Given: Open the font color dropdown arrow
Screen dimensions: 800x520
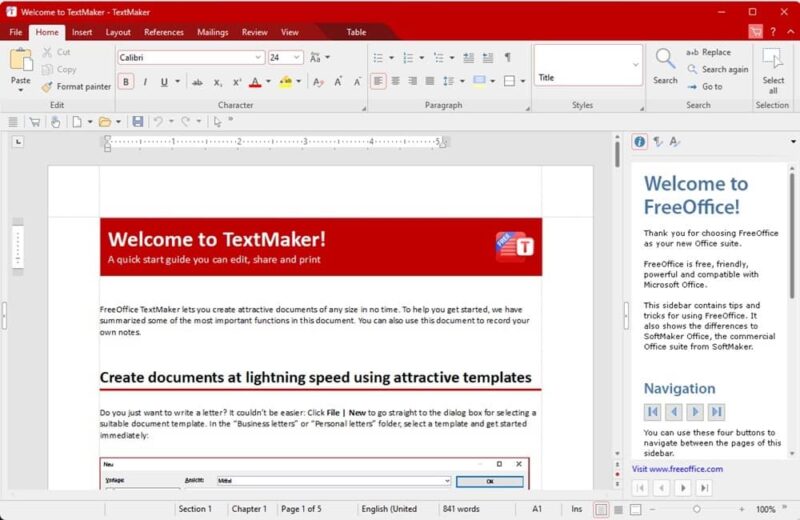Looking at the screenshot, I should click(268, 82).
